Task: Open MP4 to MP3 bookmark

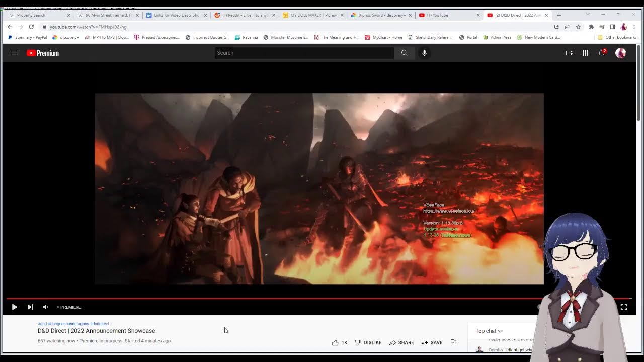Action: pyautogui.click(x=107, y=37)
